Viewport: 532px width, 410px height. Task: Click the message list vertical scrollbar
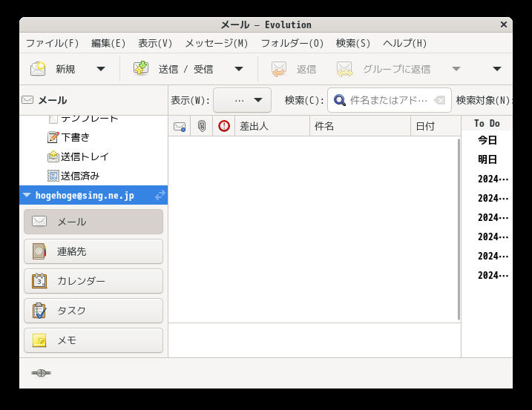459,229
